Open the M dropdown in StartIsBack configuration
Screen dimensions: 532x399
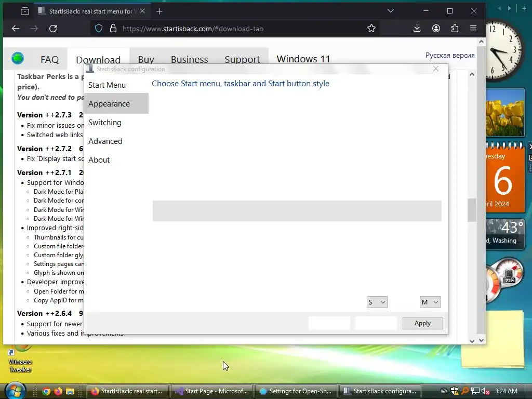coord(430,302)
